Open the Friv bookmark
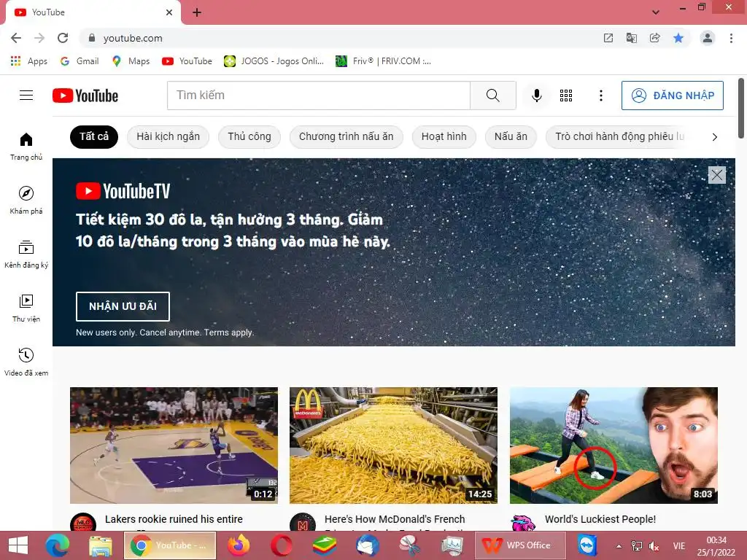747x560 pixels. [383, 61]
